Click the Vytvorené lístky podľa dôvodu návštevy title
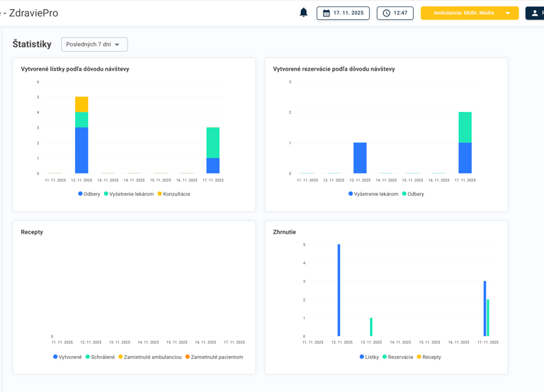The width and height of the screenshot is (544, 392). (x=75, y=69)
